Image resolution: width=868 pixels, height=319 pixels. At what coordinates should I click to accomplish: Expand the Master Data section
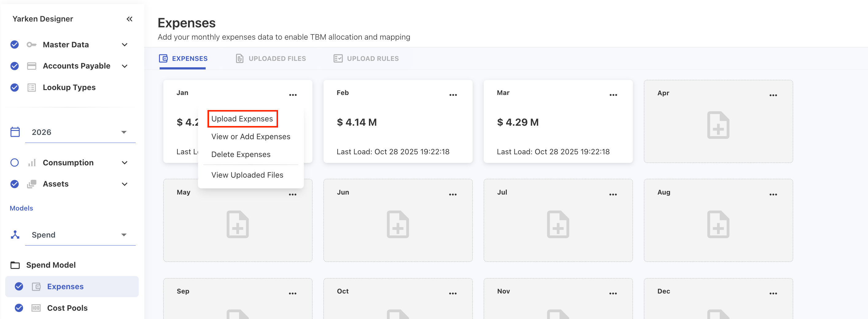coord(125,45)
